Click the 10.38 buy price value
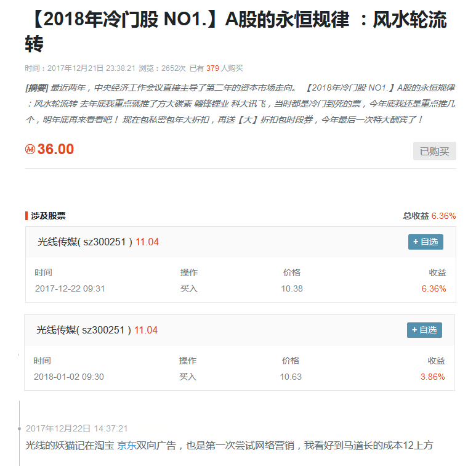Screen dimensions: 476x466 (291, 288)
